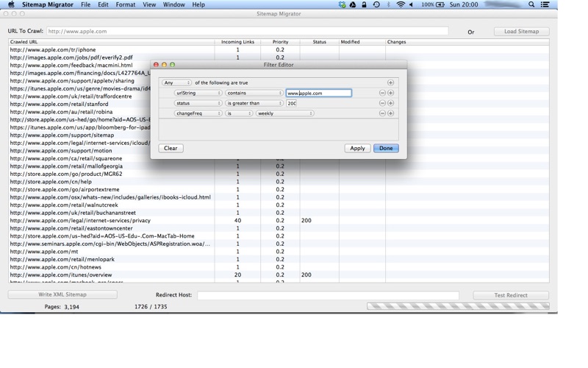Open the Edit menu
The width and height of the screenshot is (588, 368).
pyautogui.click(x=103, y=4)
